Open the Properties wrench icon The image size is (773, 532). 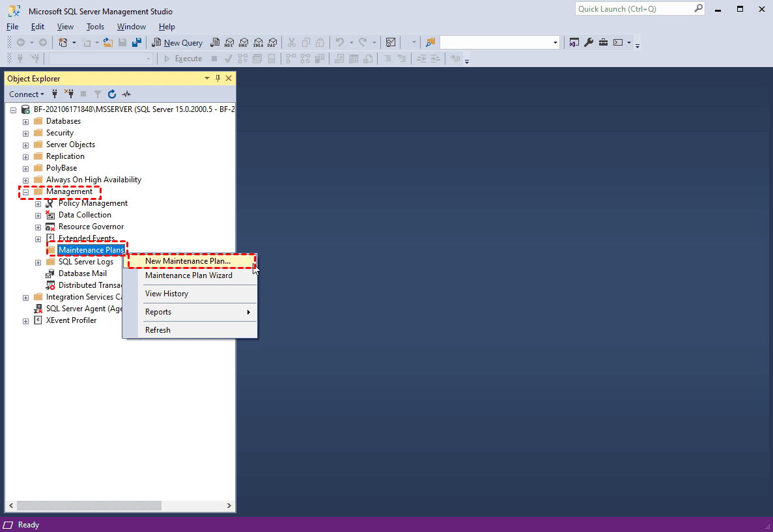click(x=589, y=42)
